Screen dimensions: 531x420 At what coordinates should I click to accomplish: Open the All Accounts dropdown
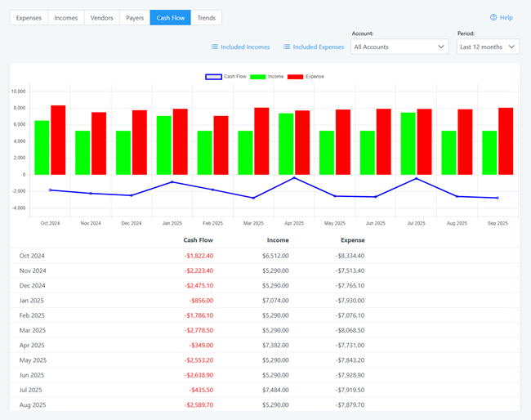click(399, 47)
